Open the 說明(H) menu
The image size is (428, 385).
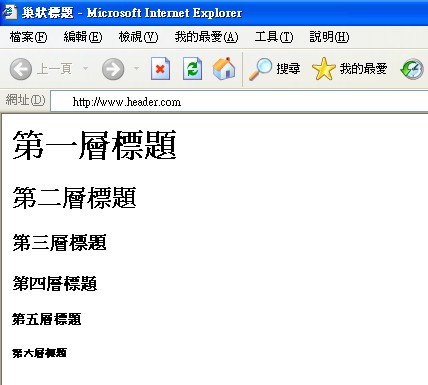(x=329, y=37)
